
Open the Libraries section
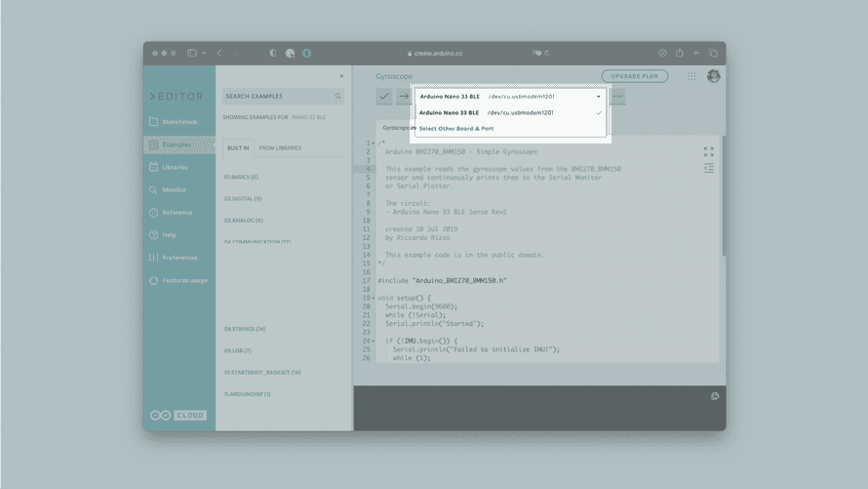[x=175, y=167]
